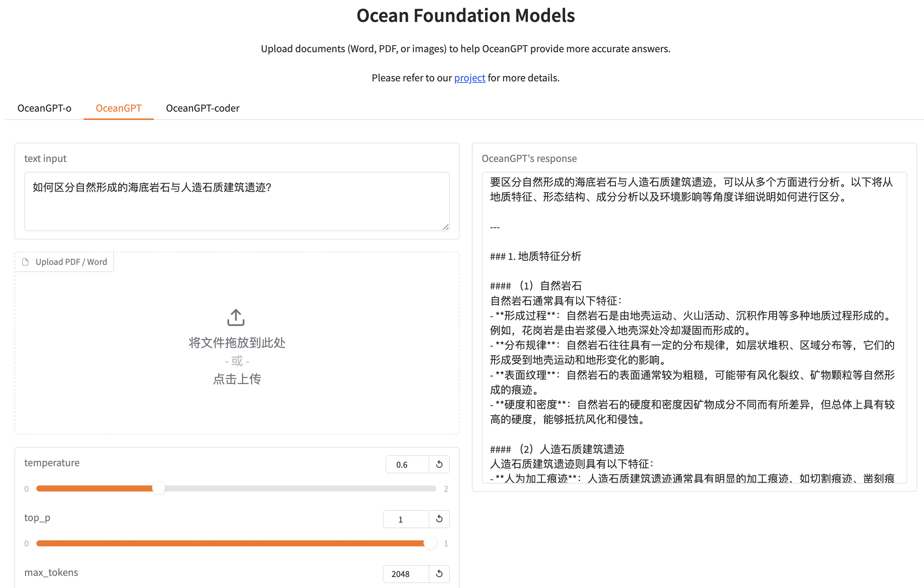Click the OceanGPT's response label

[x=529, y=158]
